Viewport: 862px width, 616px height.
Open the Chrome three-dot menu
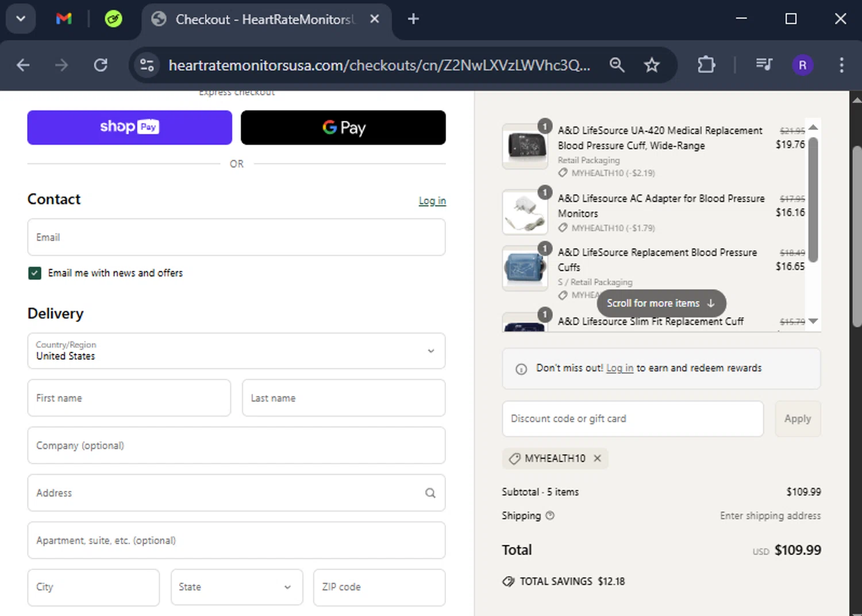pyautogui.click(x=841, y=65)
